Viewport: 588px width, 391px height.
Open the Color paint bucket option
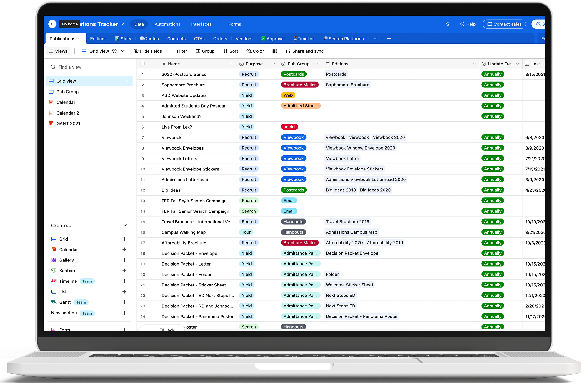[x=255, y=51]
